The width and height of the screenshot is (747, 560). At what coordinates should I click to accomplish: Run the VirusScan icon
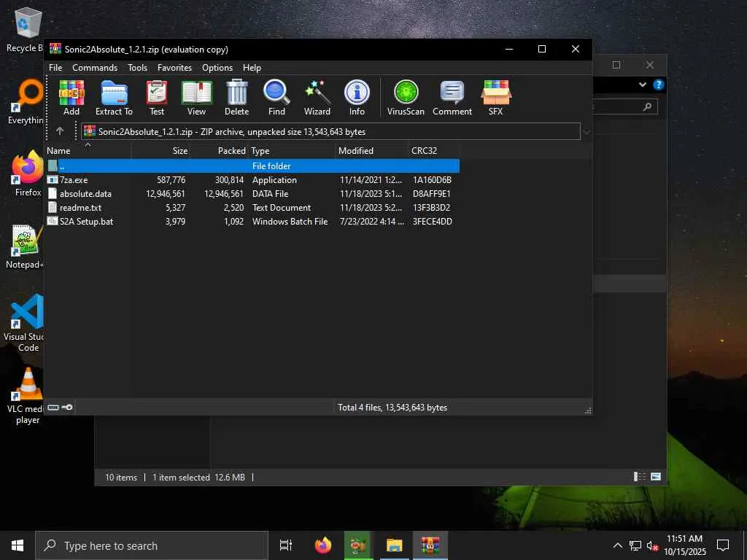pos(406,98)
